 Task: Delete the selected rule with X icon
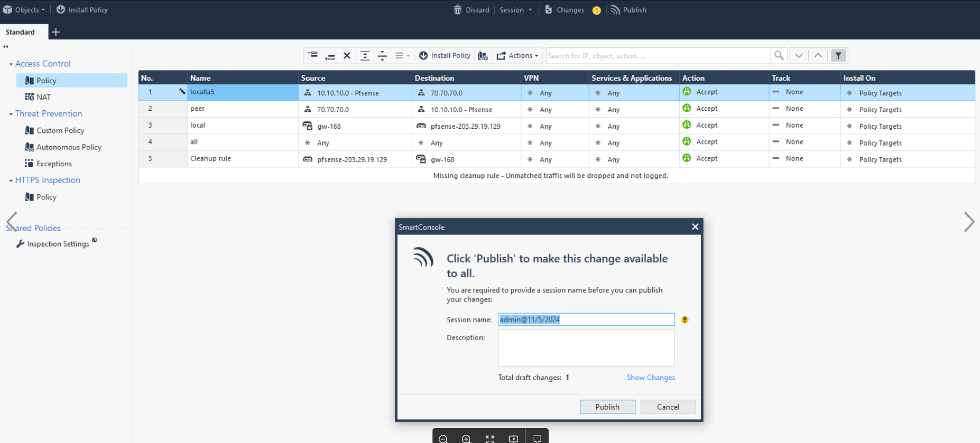pyautogui.click(x=347, y=56)
